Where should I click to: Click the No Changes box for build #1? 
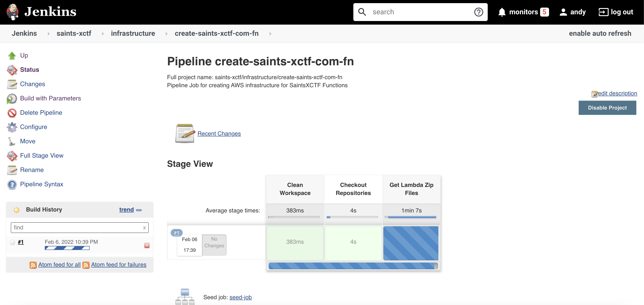click(214, 245)
